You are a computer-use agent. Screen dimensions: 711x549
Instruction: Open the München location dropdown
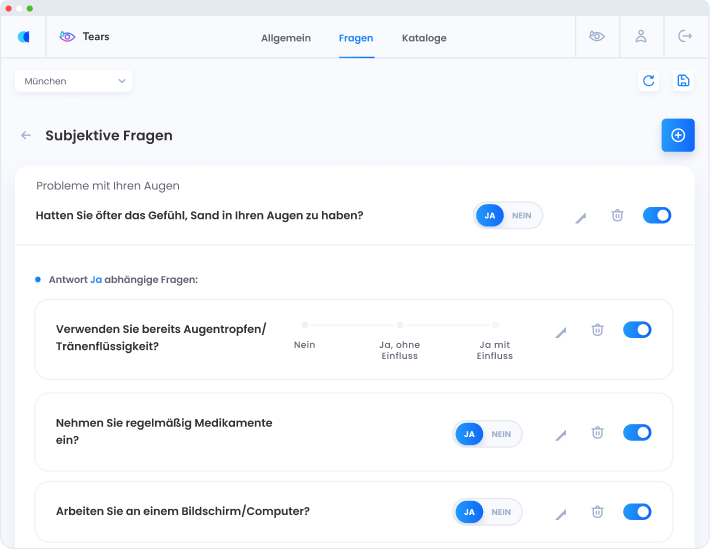[x=73, y=81]
